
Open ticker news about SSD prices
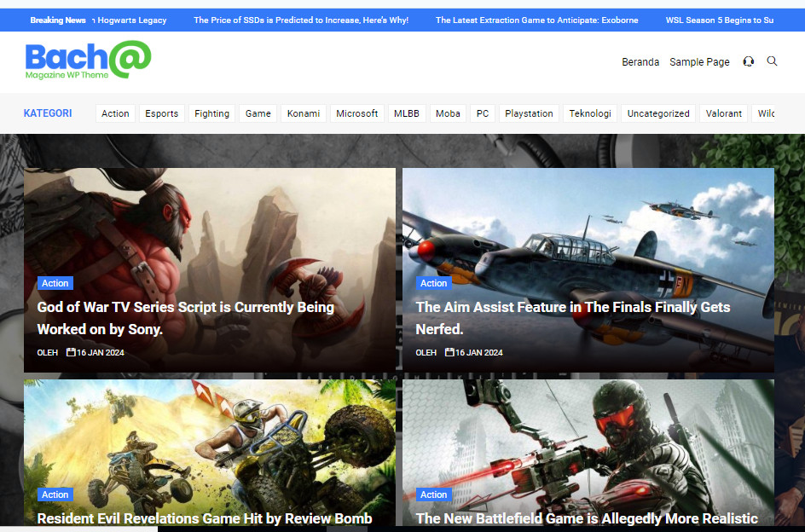tap(301, 20)
